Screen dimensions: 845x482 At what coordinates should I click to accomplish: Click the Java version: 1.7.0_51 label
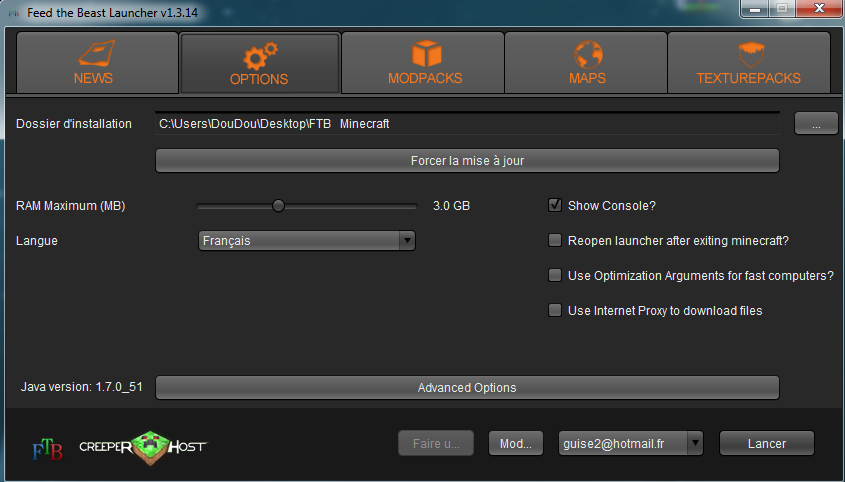[81, 387]
